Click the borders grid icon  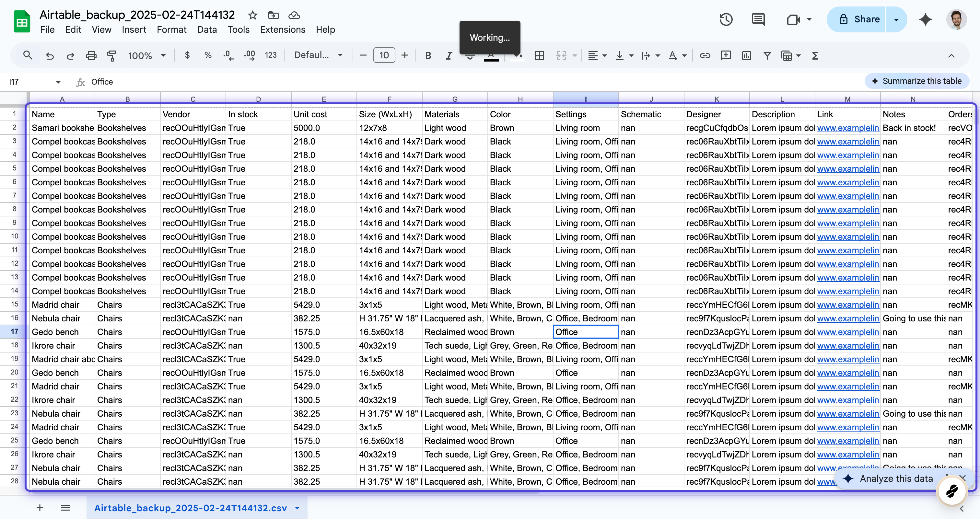539,56
